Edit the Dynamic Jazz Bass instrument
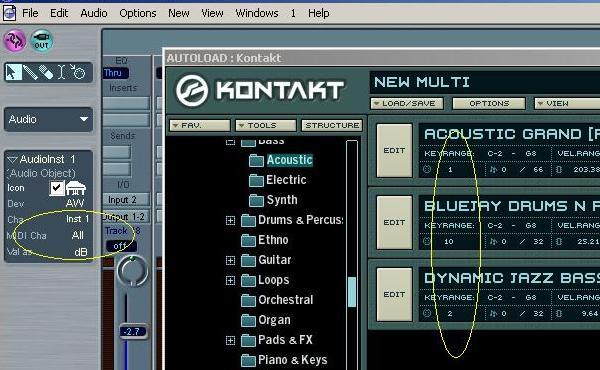This screenshot has height=370, width=600. pyautogui.click(x=394, y=294)
